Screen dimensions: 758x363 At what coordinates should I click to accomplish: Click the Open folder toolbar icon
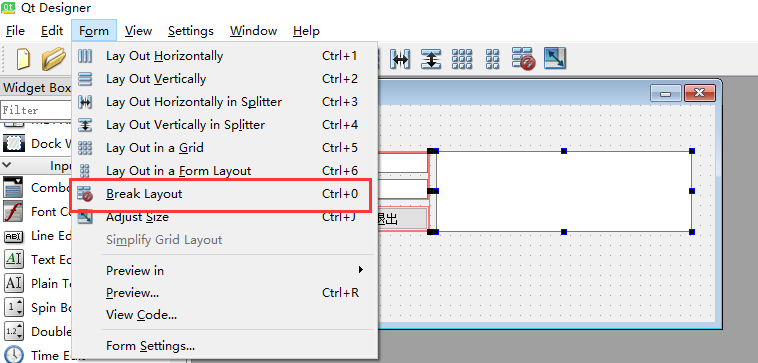click(x=53, y=58)
